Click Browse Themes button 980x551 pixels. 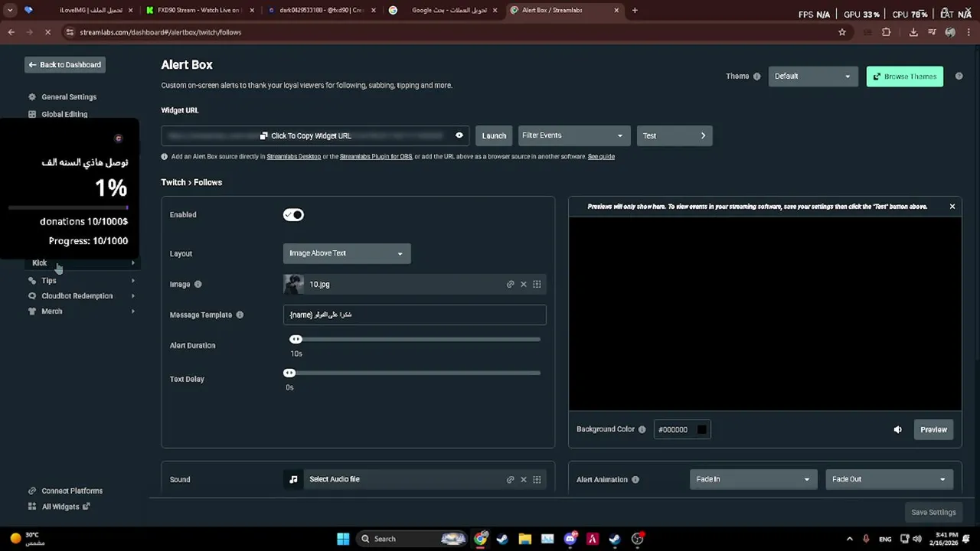pyautogui.click(x=905, y=77)
